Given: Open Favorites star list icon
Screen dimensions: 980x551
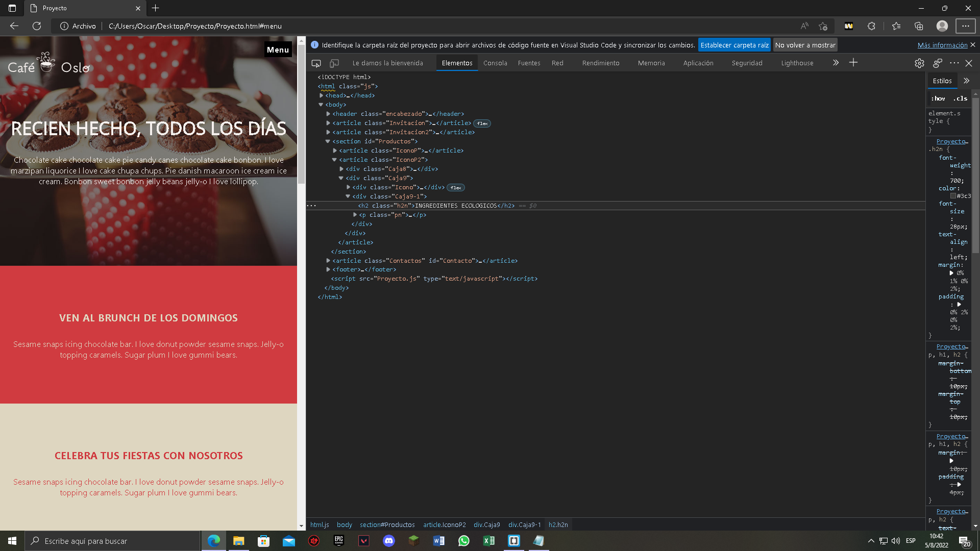Looking at the screenshot, I should point(896,26).
